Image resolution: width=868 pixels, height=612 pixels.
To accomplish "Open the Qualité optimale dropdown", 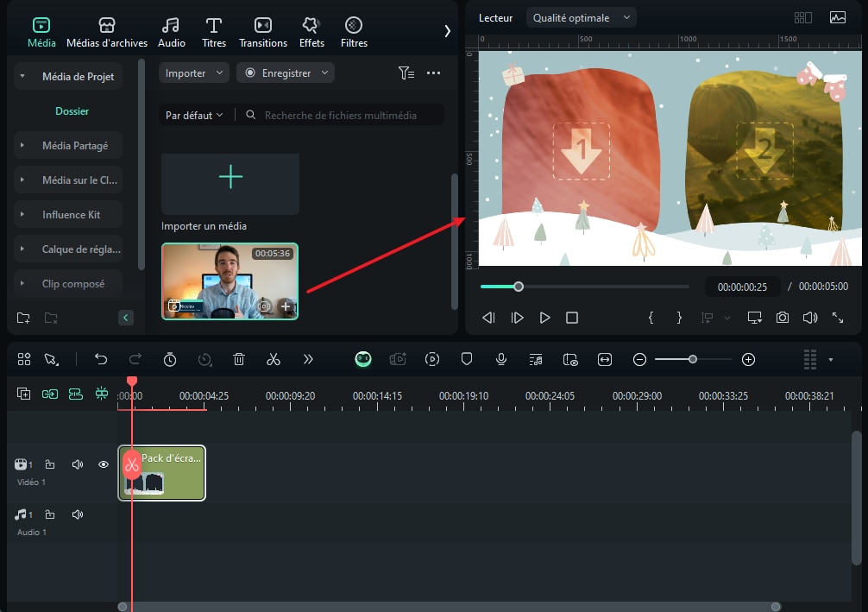I will click(x=582, y=18).
